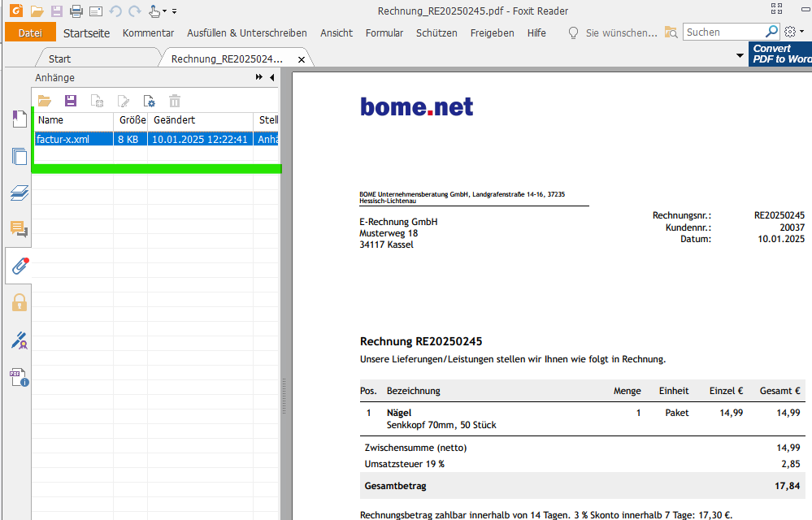Save attachment with the purple floppy icon
Screen dimensions: 812x520
click(x=71, y=101)
